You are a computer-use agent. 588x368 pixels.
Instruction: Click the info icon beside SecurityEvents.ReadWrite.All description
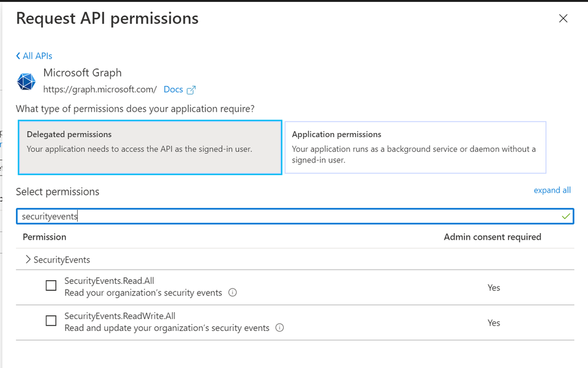pos(280,327)
